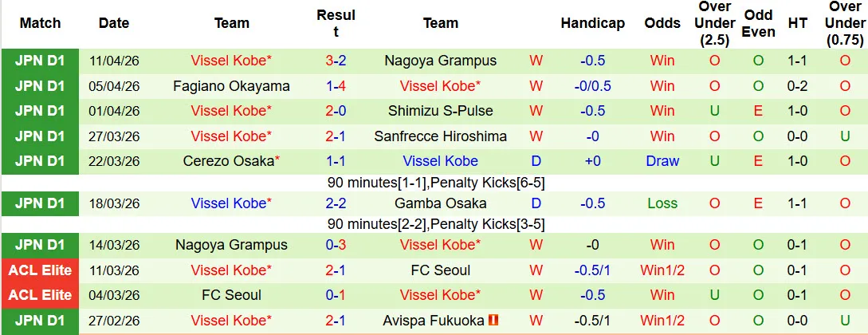Open the Gamba Osaka team link

point(441,203)
